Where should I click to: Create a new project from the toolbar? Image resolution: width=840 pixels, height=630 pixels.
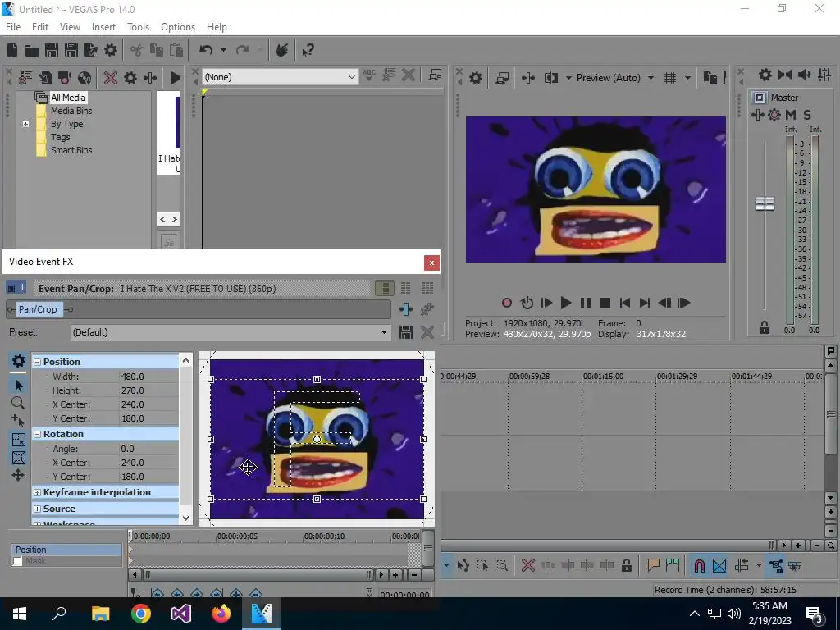pyautogui.click(x=12, y=50)
